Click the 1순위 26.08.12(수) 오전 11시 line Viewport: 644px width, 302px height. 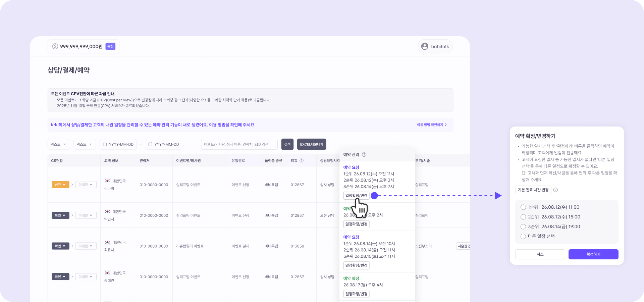click(369, 174)
